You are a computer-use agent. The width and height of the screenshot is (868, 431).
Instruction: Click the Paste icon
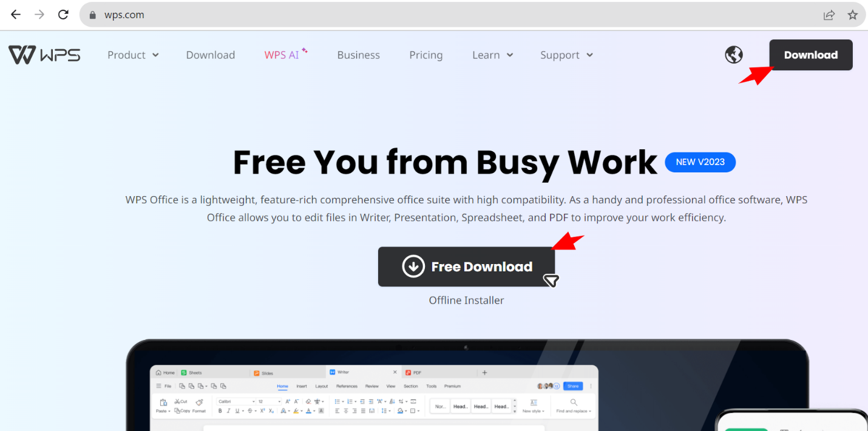tap(163, 401)
